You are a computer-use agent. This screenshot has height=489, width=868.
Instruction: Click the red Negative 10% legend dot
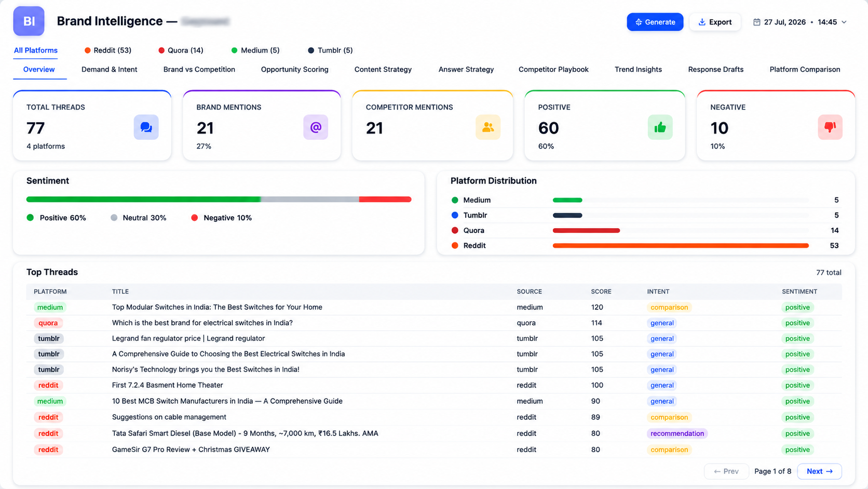[x=195, y=218]
